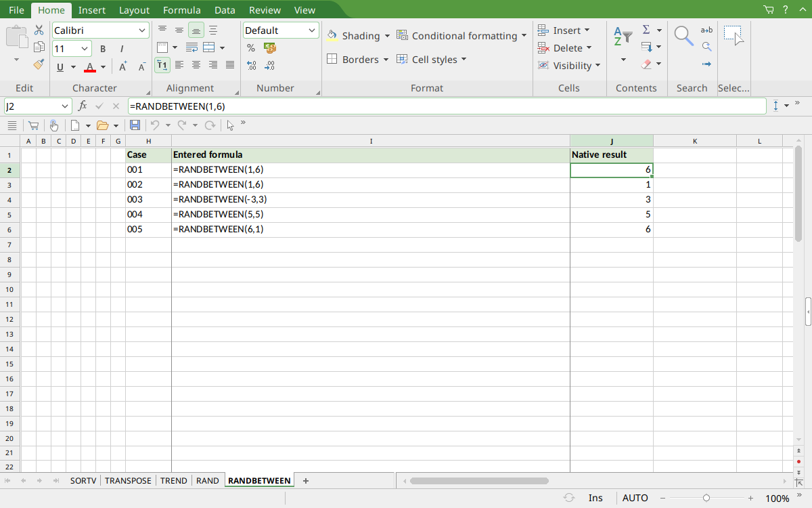812x508 pixels.
Task: Toggle Wrap text in cell
Action: click(x=191, y=47)
